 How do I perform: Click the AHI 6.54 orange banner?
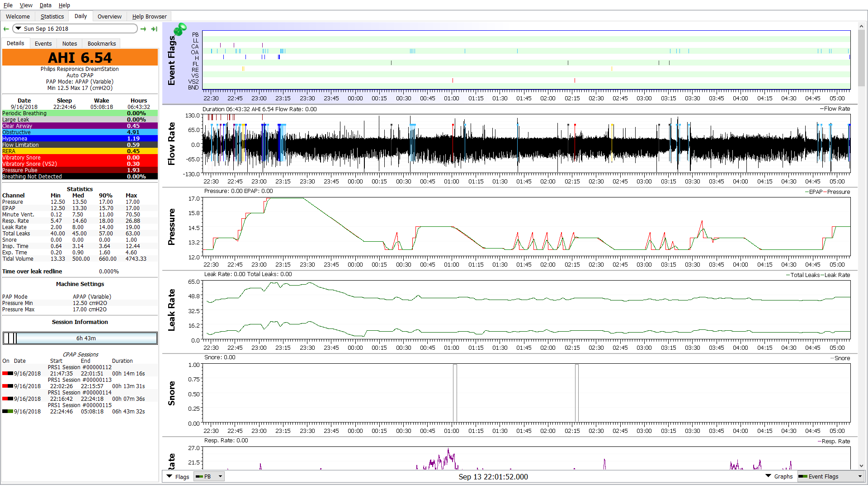point(80,57)
